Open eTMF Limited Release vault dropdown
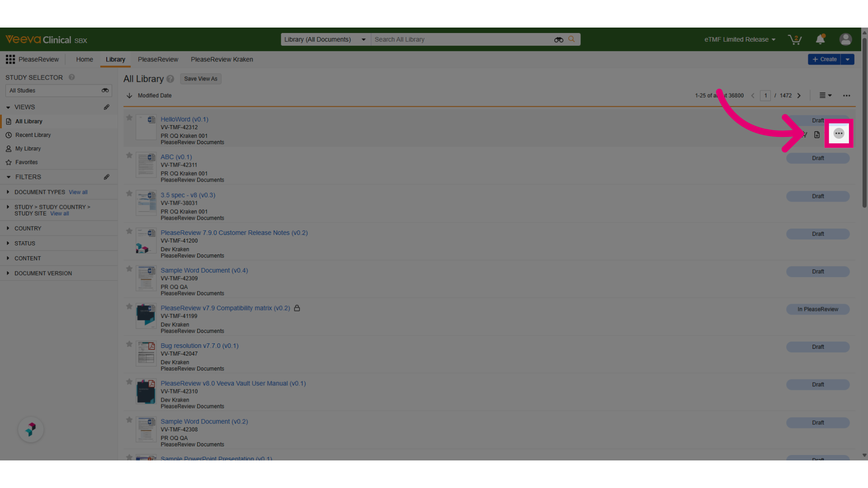This screenshot has width=868, height=488. tap(740, 39)
